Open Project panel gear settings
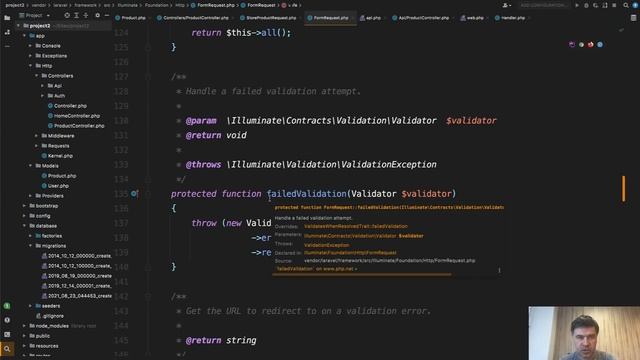The height and width of the screenshot is (360, 640). pyautogui.click(x=97, y=16)
